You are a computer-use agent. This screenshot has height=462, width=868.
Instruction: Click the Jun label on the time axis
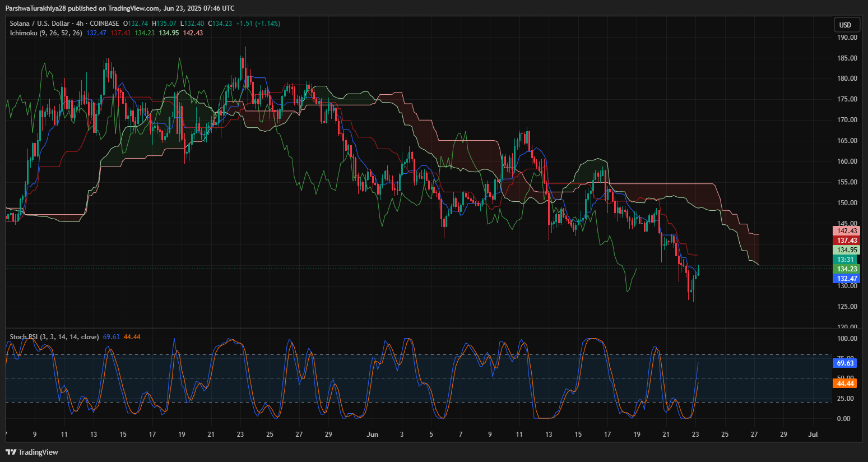[x=372, y=435]
